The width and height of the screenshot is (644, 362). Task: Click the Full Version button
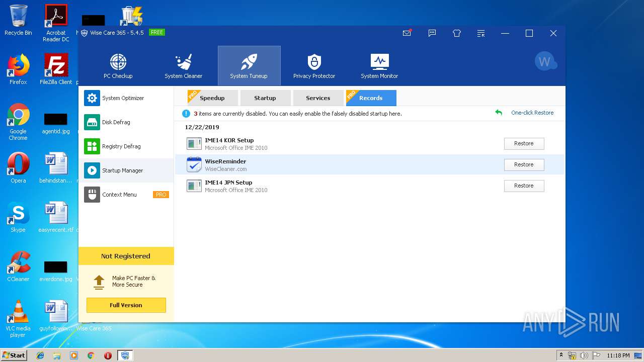pyautogui.click(x=126, y=305)
